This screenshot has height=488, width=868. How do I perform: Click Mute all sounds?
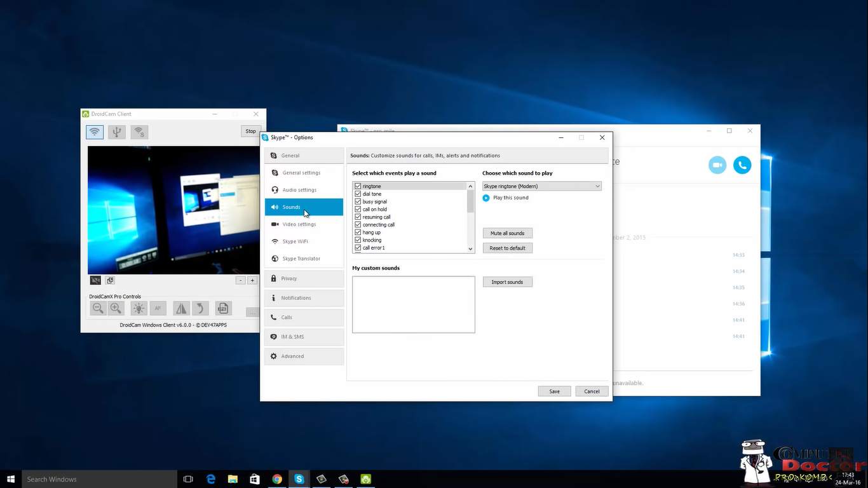coord(507,233)
